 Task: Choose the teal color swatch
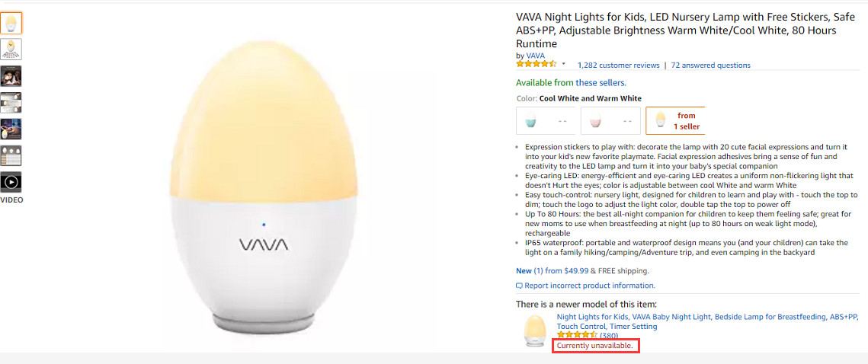pyautogui.click(x=545, y=120)
